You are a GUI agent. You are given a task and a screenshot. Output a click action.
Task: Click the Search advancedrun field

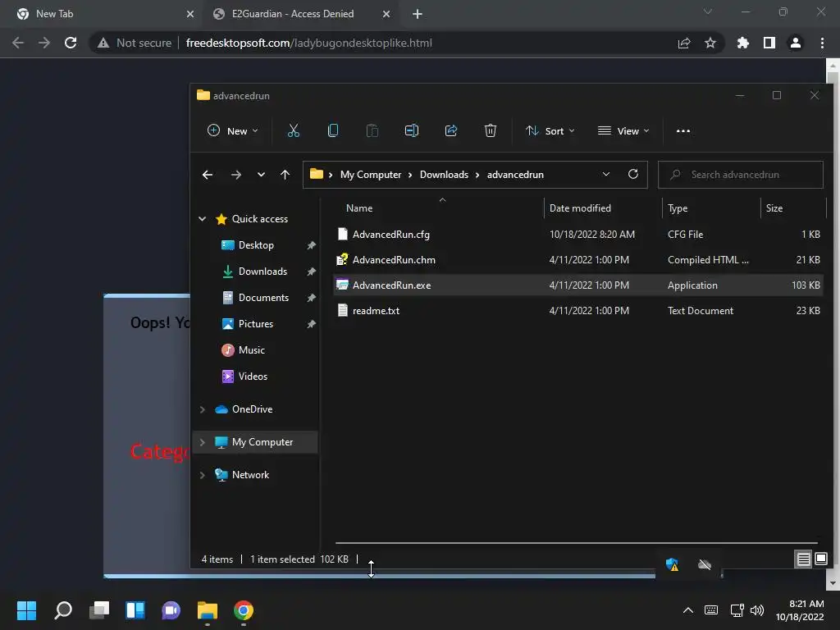(x=741, y=175)
